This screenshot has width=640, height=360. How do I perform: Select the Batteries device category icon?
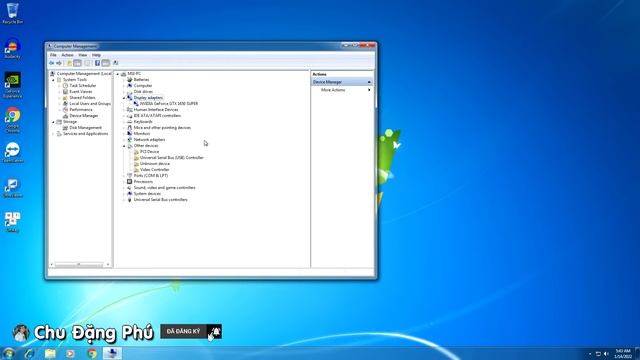click(129, 80)
